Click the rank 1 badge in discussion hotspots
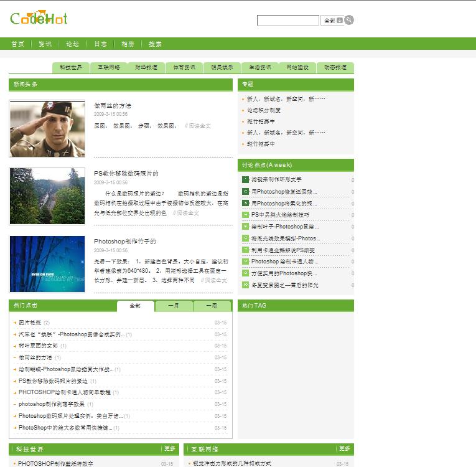This screenshot has height=467, width=476. coord(245,179)
